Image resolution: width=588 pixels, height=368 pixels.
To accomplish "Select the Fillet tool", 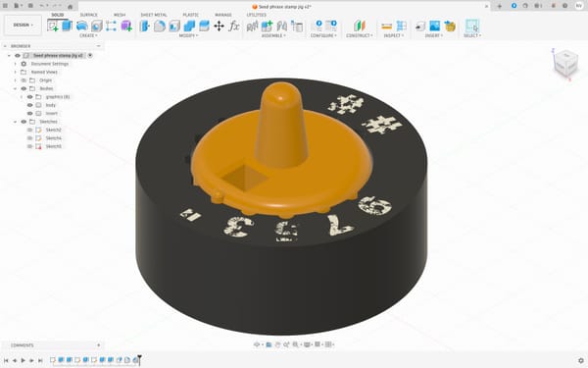I will [160, 26].
